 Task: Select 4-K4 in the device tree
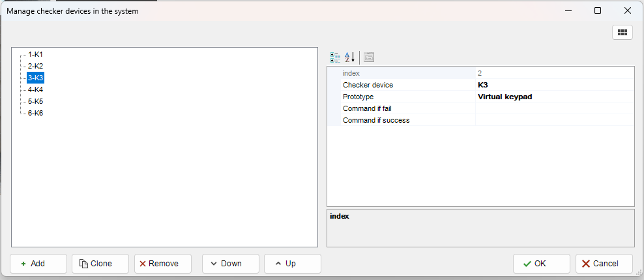(35, 89)
